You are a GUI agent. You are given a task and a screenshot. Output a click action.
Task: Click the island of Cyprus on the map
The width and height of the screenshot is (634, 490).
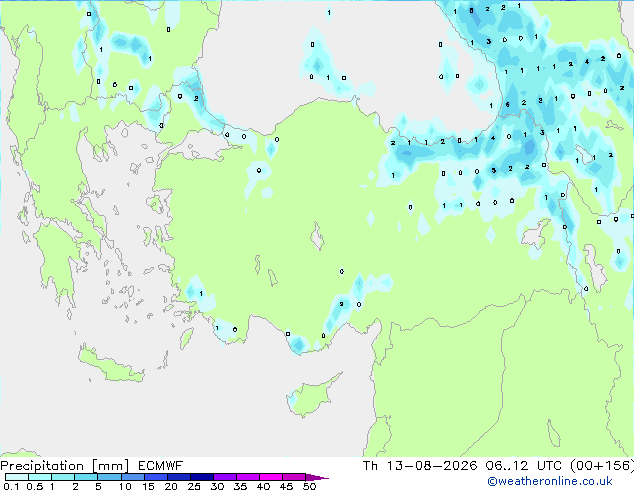point(311,396)
